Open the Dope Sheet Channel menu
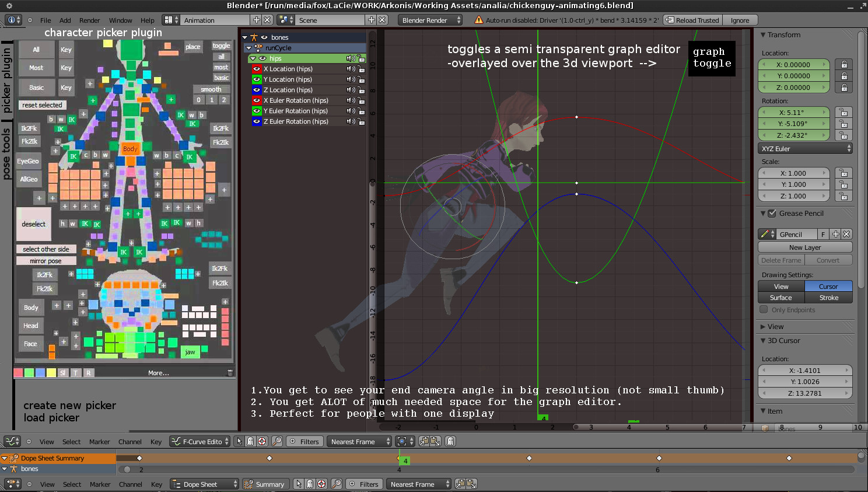This screenshot has height=492, width=868. [131, 484]
